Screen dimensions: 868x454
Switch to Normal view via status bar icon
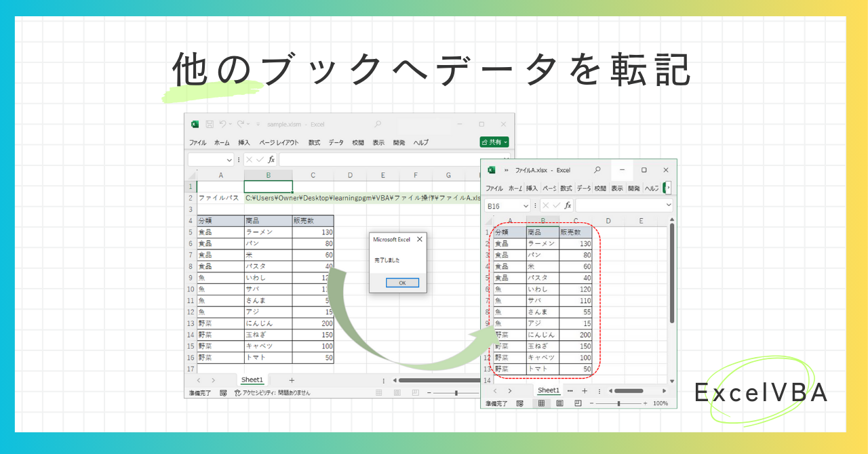point(378,393)
